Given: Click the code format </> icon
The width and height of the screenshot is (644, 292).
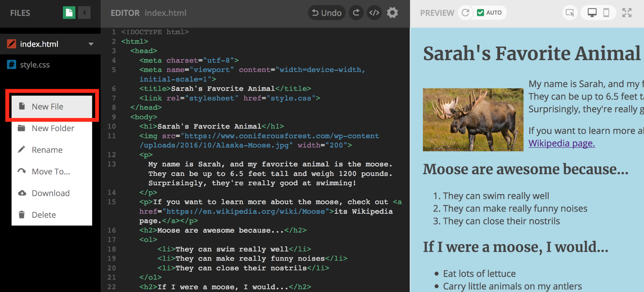Looking at the screenshot, I should click(374, 13).
